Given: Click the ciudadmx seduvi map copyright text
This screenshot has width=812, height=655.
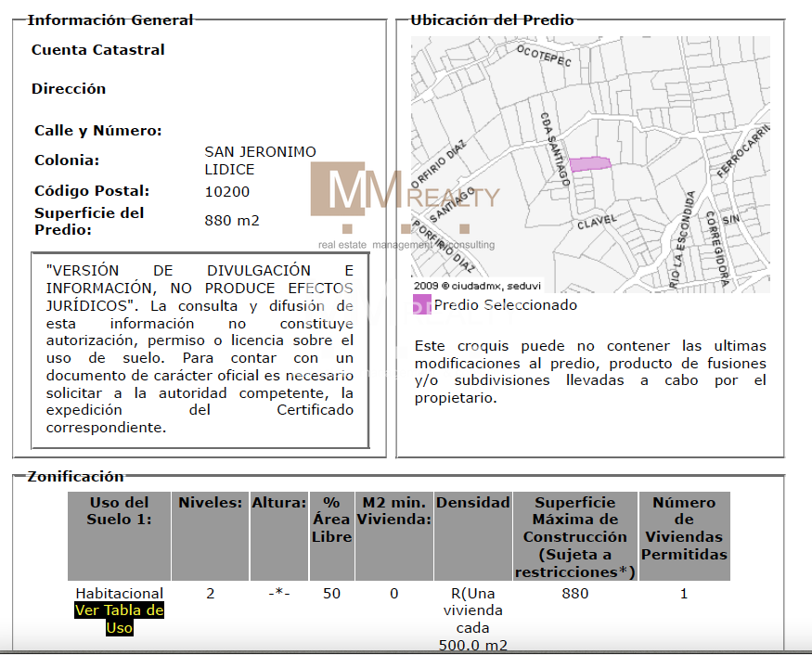Looking at the screenshot, I should [x=477, y=286].
